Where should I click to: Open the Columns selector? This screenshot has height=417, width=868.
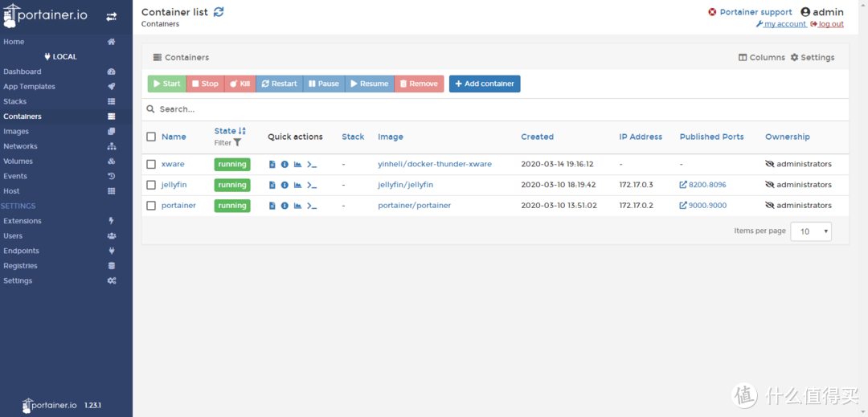coord(762,58)
